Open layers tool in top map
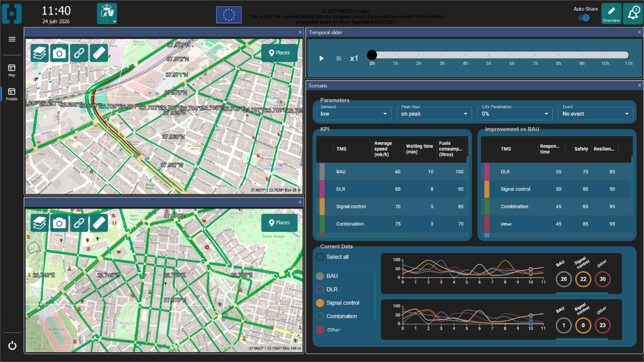The width and height of the screenshot is (644, 362). tap(39, 53)
